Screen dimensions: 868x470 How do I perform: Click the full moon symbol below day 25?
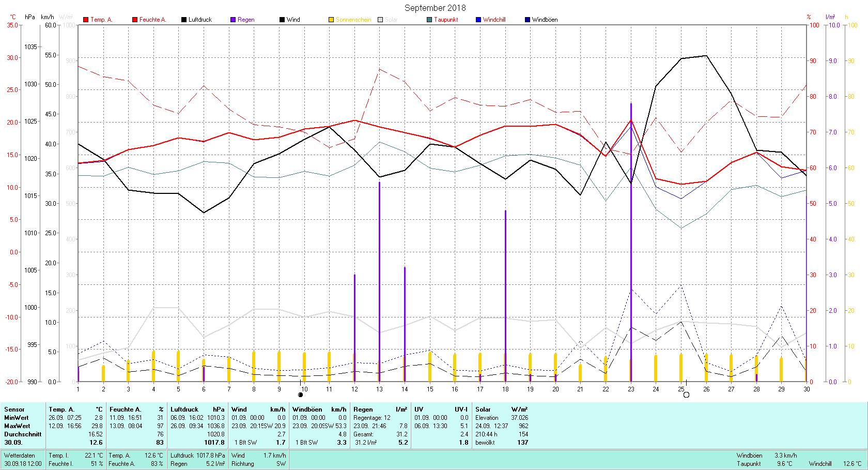tap(686, 395)
